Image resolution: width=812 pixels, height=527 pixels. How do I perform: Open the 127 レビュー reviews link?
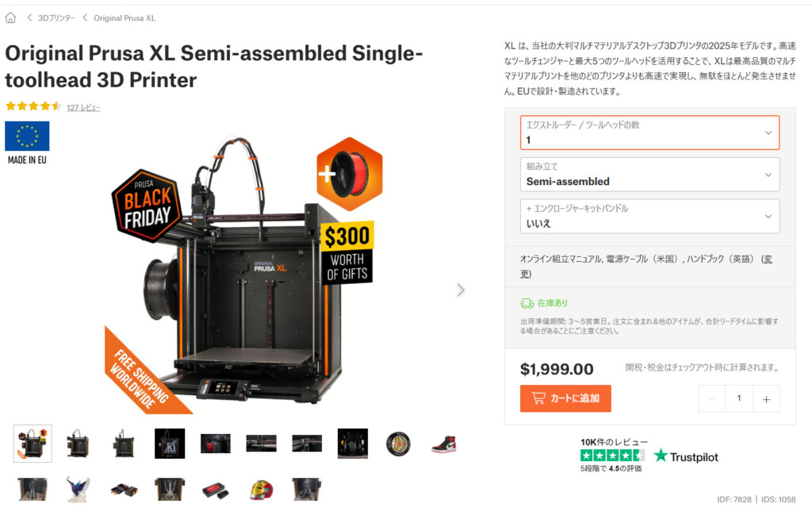pos(83,107)
